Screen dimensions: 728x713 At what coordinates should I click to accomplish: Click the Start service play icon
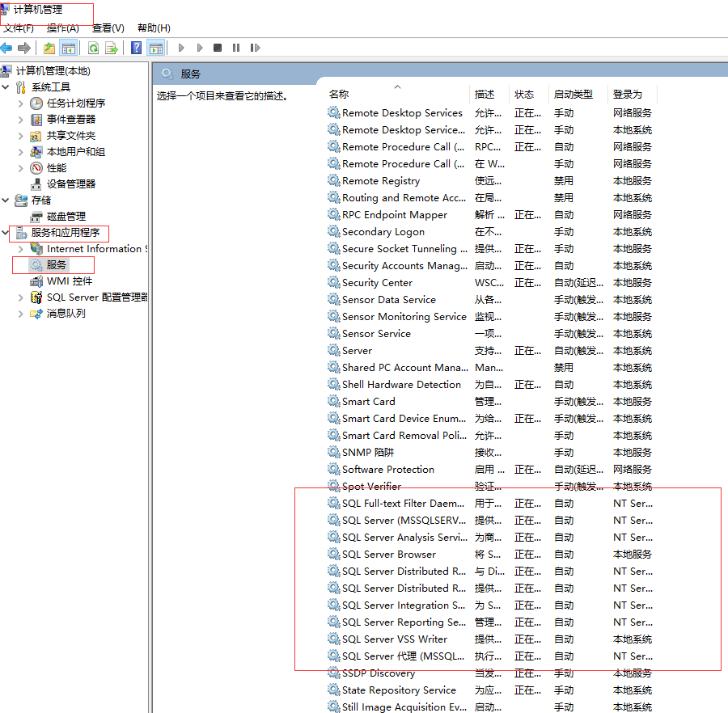pos(181,48)
